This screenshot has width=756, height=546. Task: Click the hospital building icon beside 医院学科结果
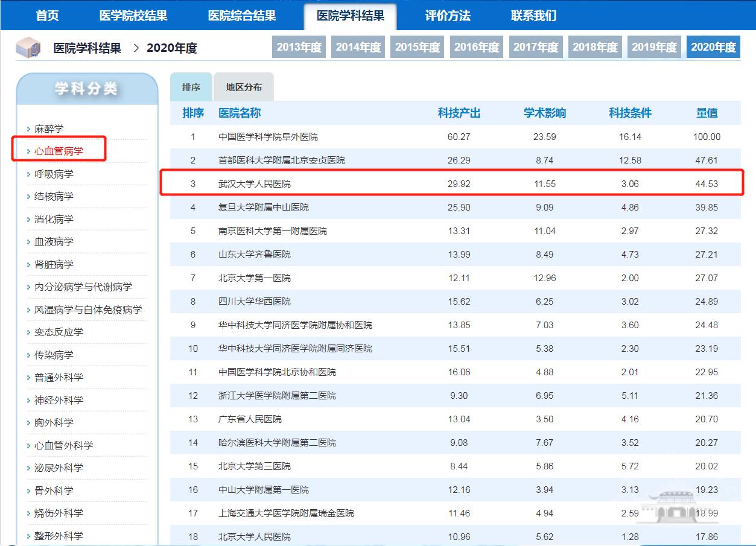(28, 48)
